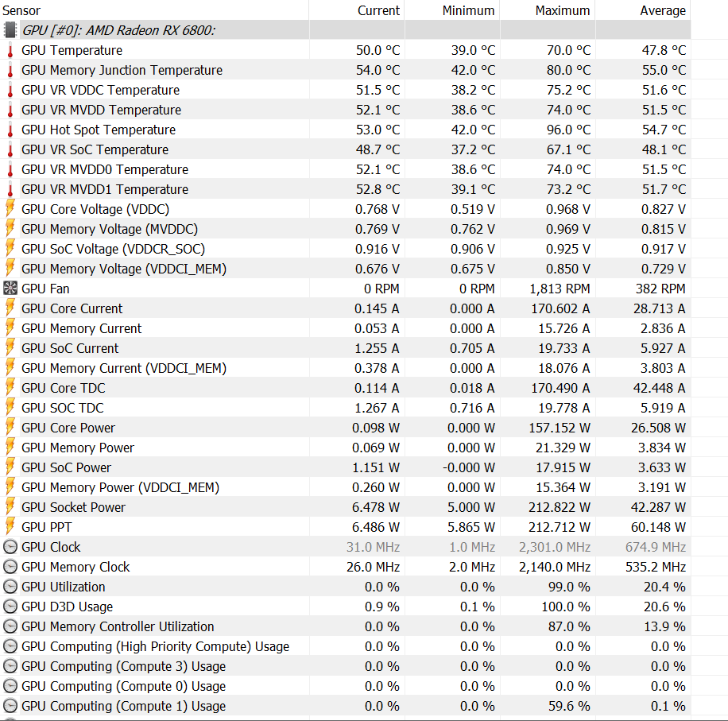Select GPU Computing (Compute 0) Usage label

tap(123, 686)
